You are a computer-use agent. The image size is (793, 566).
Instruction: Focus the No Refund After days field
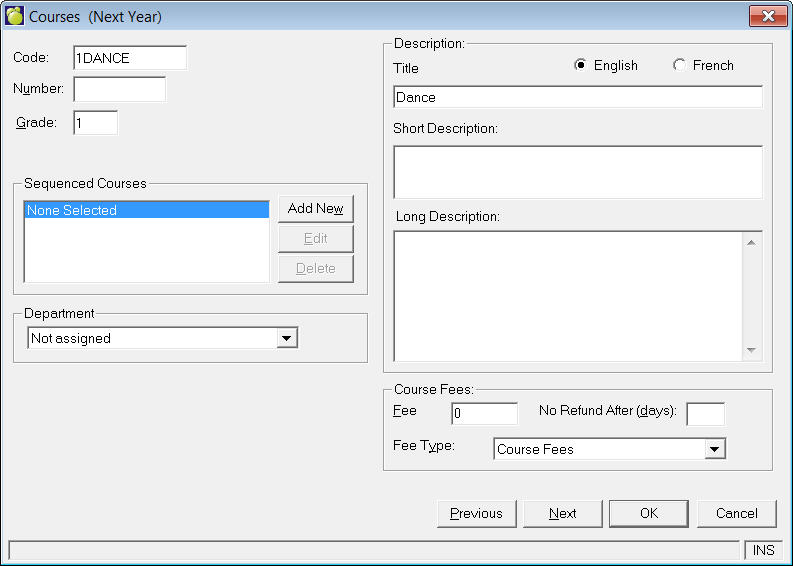click(705, 413)
